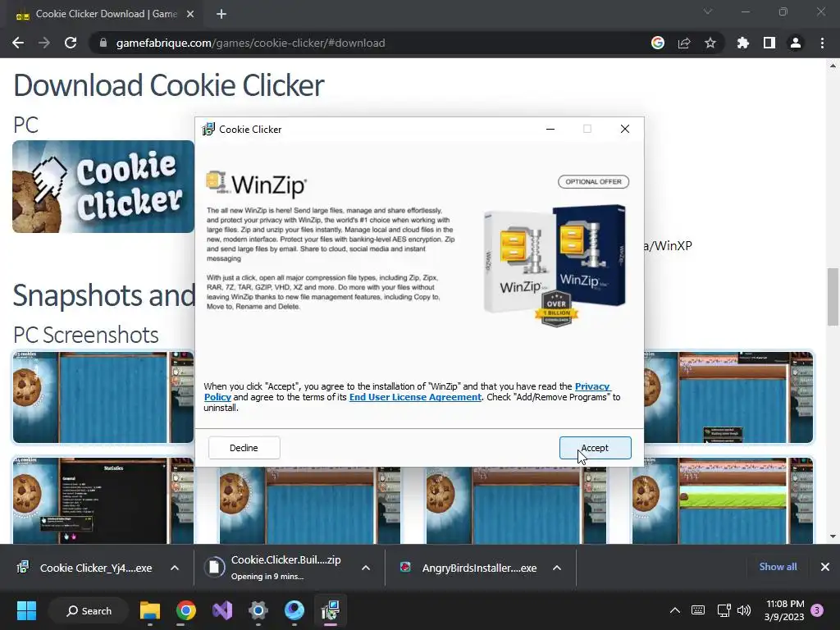Image resolution: width=840 pixels, height=630 pixels.
Task: Switch to the installer app in taskbar
Action: click(330, 610)
